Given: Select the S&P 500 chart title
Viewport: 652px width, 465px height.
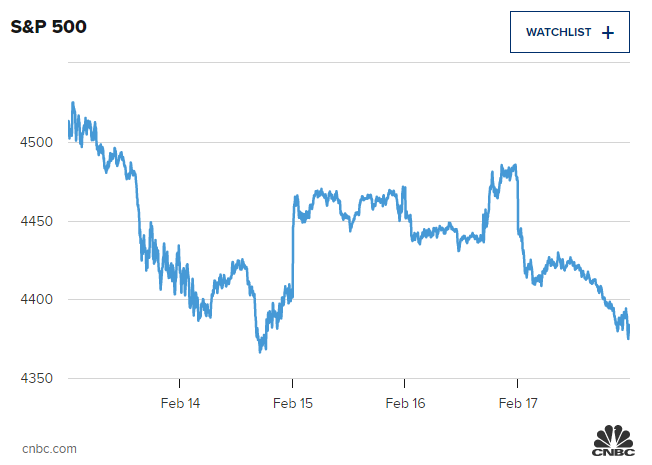Looking at the screenshot, I should (x=48, y=27).
